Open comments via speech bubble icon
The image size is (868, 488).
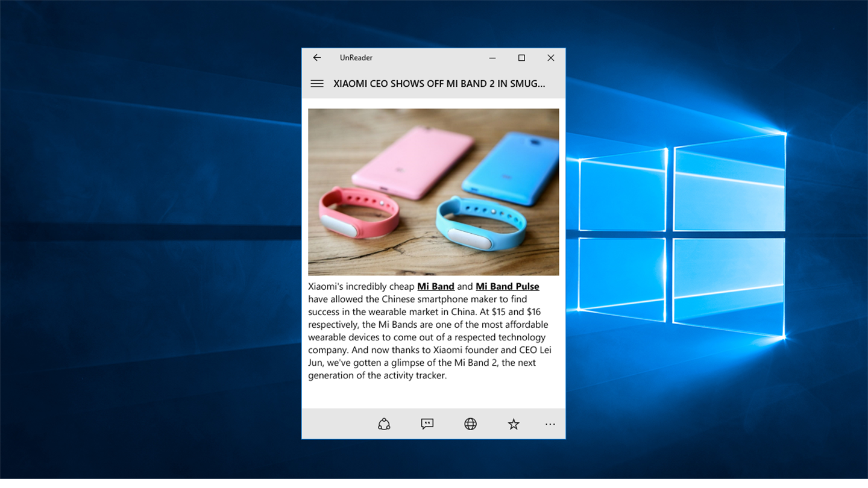click(x=427, y=424)
